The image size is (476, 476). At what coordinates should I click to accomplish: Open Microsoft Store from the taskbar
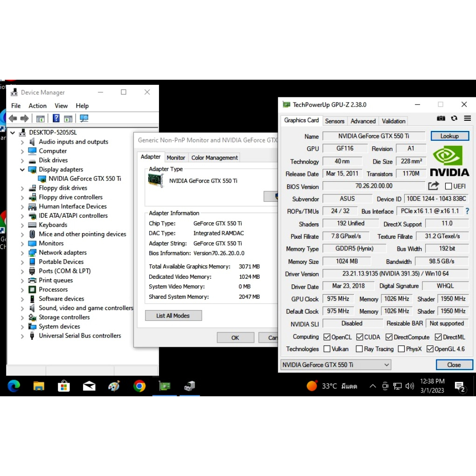[x=64, y=386]
